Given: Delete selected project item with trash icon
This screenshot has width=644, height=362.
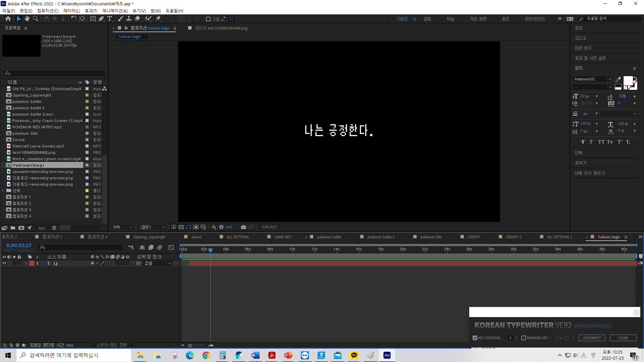Looking at the screenshot, I should 54,228.
